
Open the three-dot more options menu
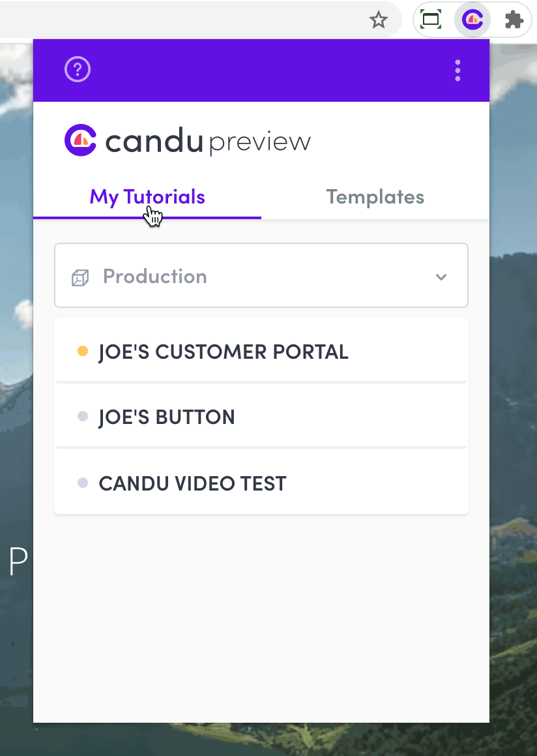[458, 70]
